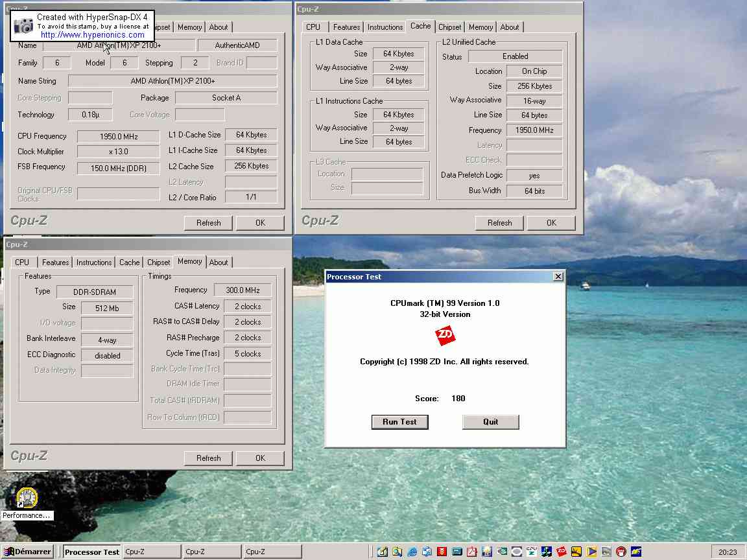Switch to Processor Test in the taskbar
This screenshot has height=560, width=747.
[x=92, y=552]
